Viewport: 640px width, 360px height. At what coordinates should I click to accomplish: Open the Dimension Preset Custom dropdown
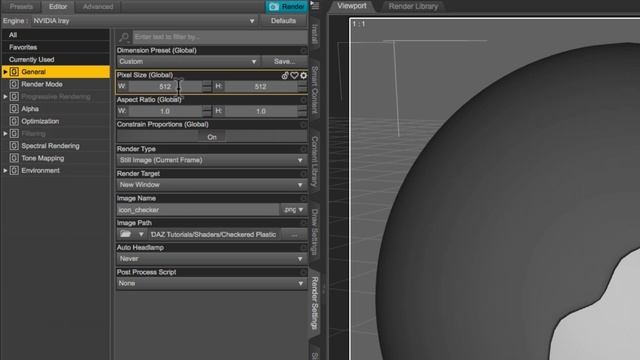coord(188,62)
